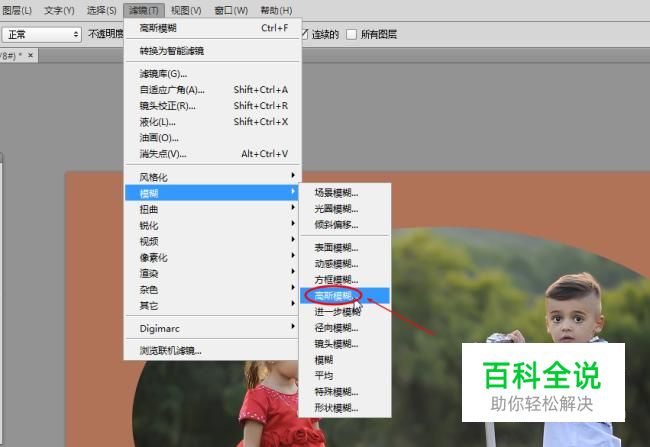
Task: Open the 液化(L)... filter
Action: (213, 122)
